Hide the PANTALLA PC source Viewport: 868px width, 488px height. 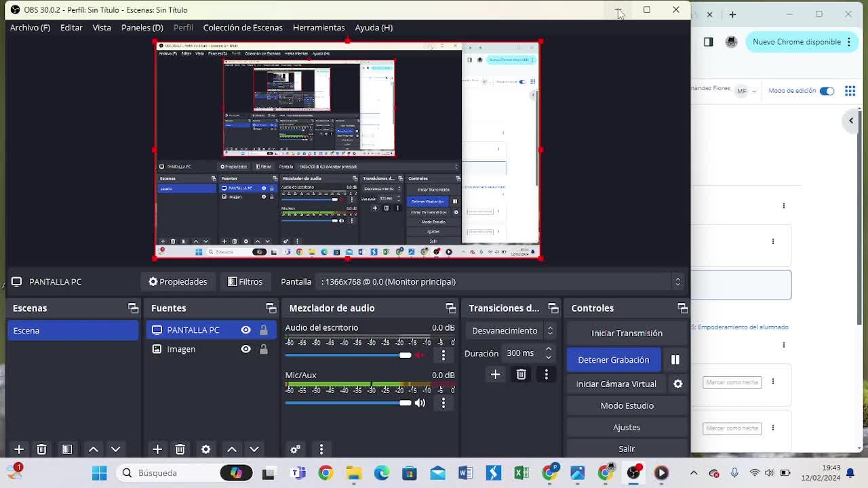coord(245,330)
